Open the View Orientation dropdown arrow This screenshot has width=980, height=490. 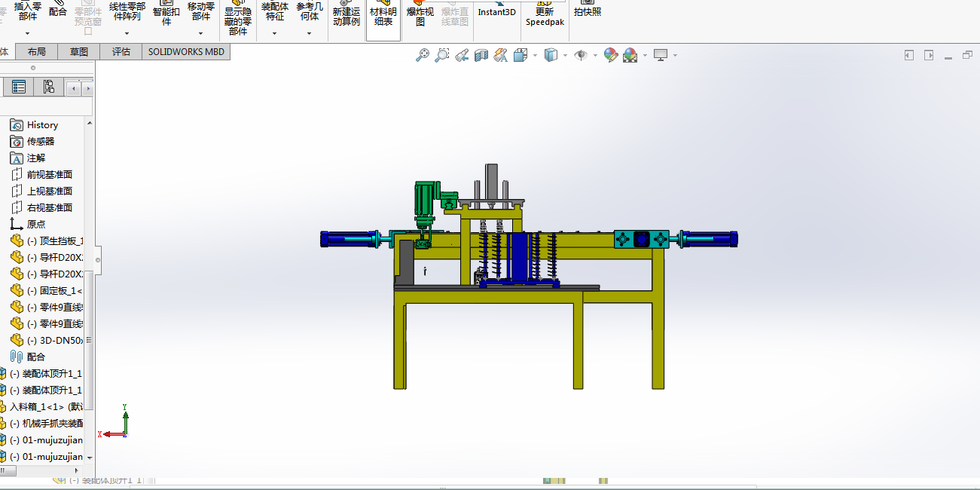coord(535,55)
